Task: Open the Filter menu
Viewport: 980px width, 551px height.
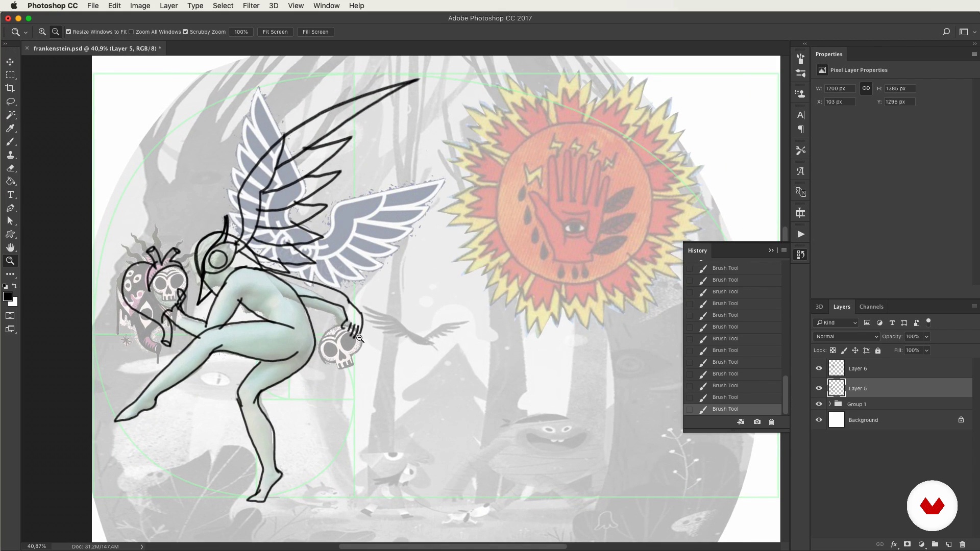Action: [x=251, y=6]
